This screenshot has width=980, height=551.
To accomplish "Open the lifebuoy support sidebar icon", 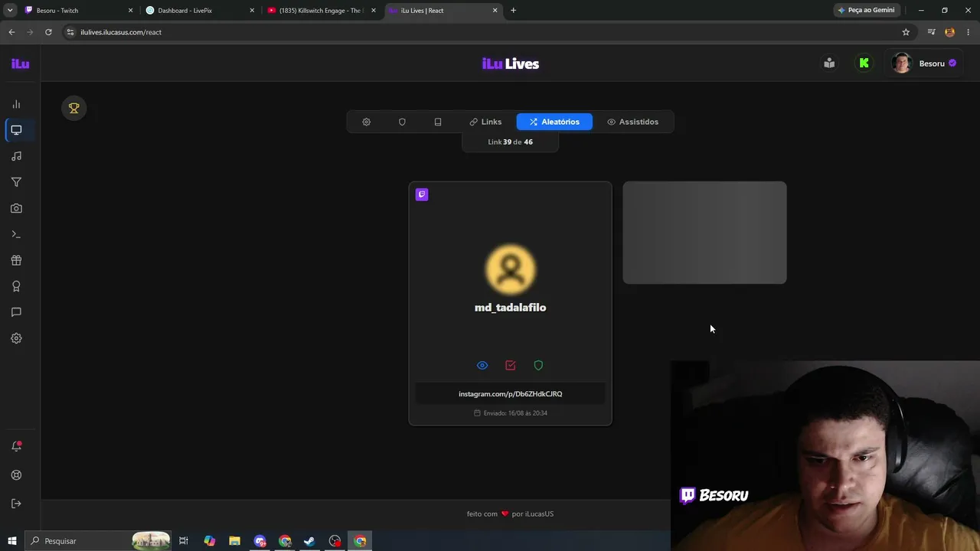I will (x=16, y=475).
